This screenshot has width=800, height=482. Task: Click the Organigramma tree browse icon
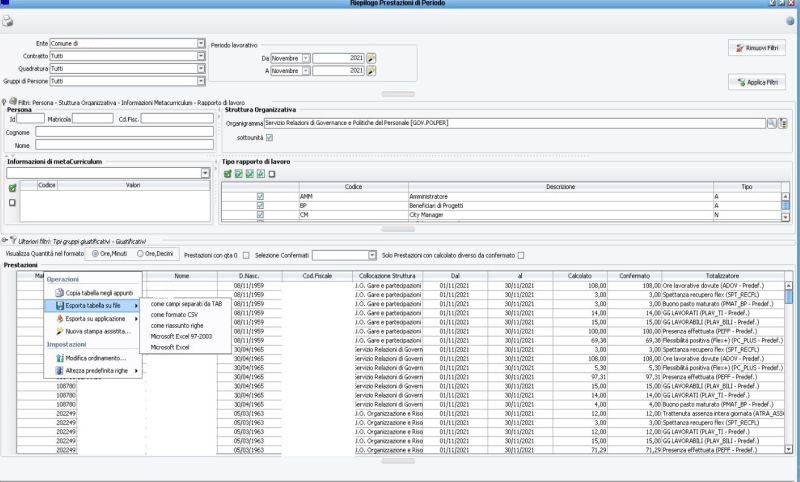[784, 122]
